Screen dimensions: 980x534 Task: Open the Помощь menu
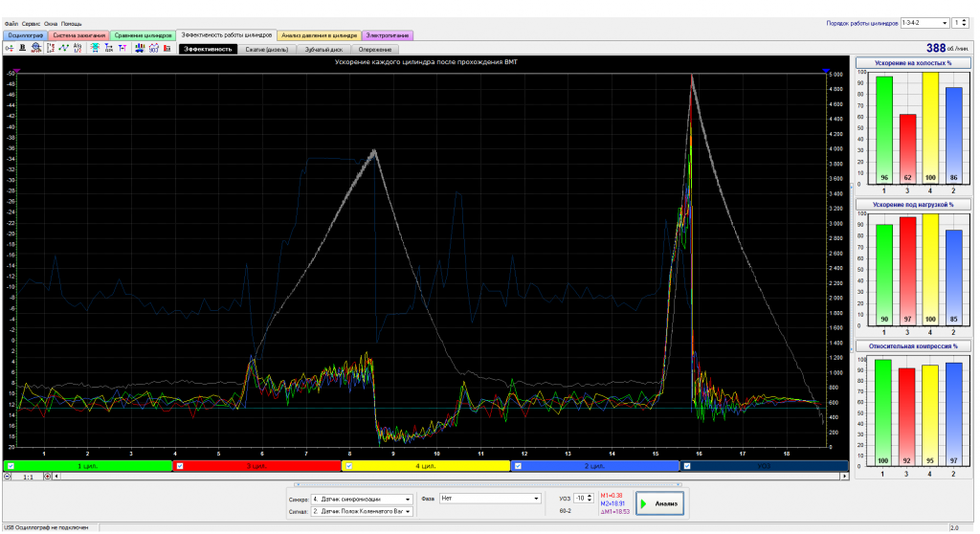71,24
